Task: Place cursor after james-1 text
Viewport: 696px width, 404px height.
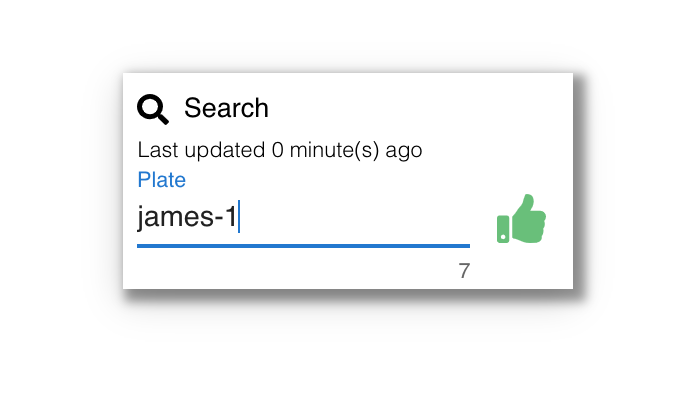Action: tap(238, 217)
